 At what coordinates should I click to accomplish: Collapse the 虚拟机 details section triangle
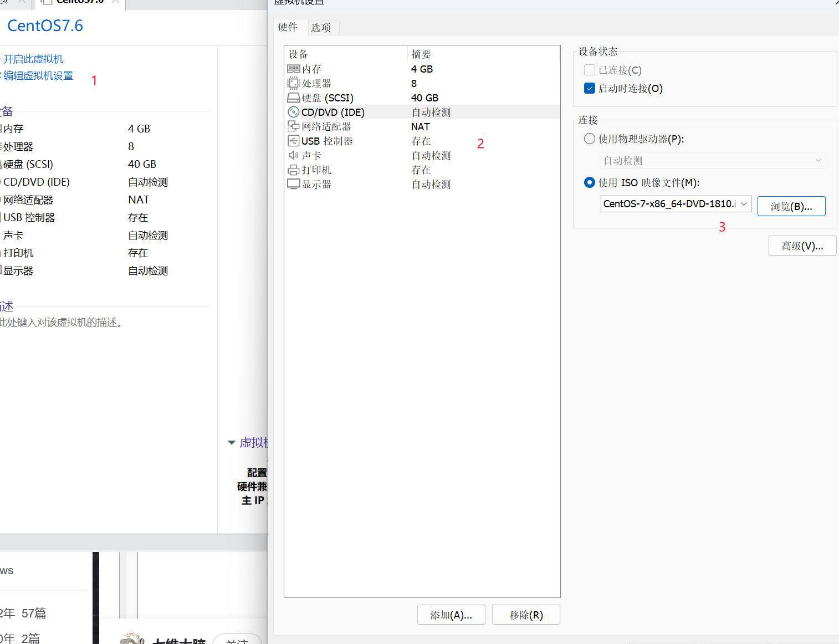(x=232, y=442)
